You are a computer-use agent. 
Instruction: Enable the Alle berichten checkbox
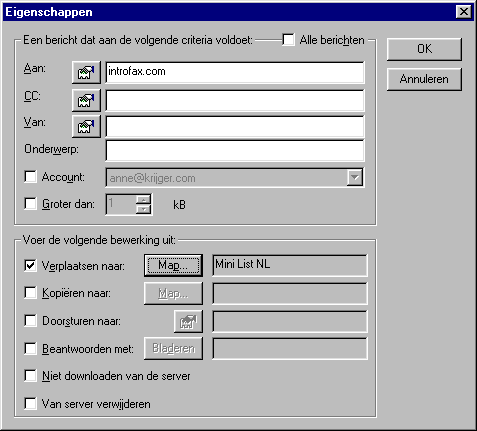(288, 40)
